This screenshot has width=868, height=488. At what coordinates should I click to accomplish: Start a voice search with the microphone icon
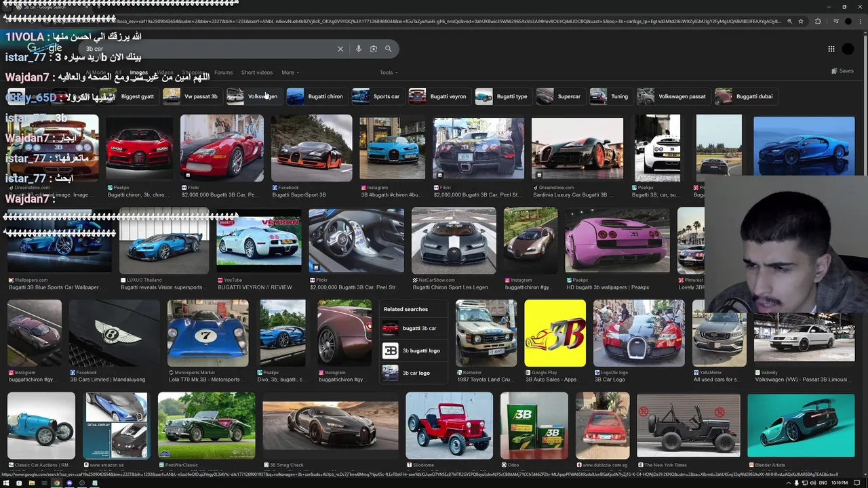[359, 49]
